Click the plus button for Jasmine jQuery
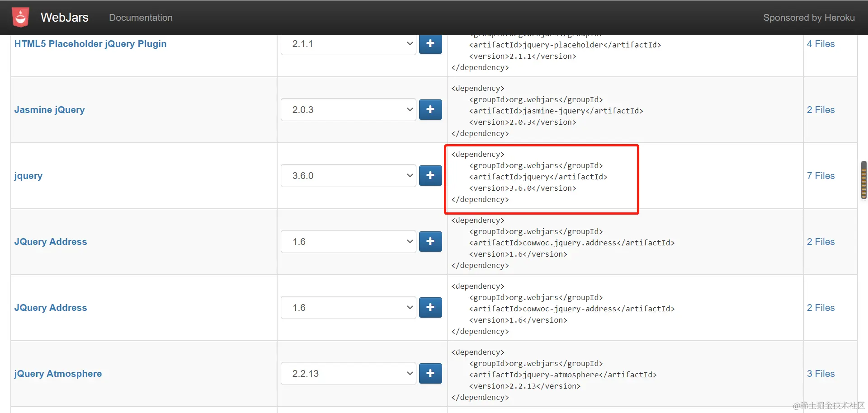Image resolution: width=868 pixels, height=413 pixels. 430,109
